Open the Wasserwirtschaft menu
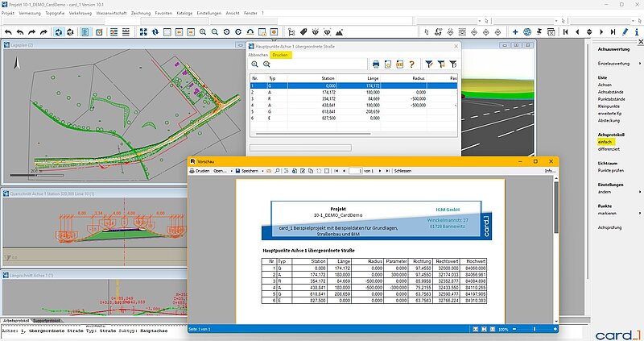This screenshot has height=341, width=644. pos(111,13)
